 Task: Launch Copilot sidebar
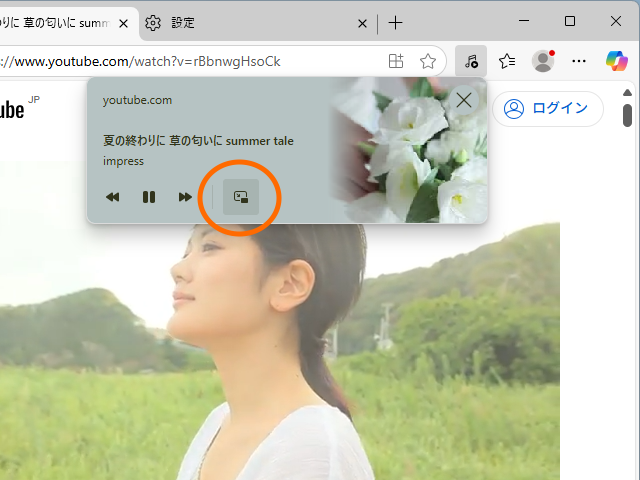[616, 61]
